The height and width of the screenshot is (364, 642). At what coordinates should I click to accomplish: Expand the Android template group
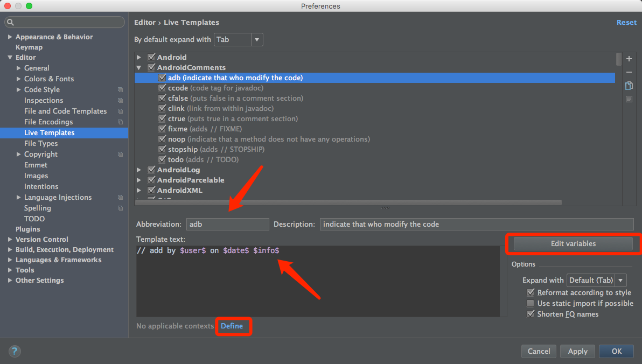139,57
